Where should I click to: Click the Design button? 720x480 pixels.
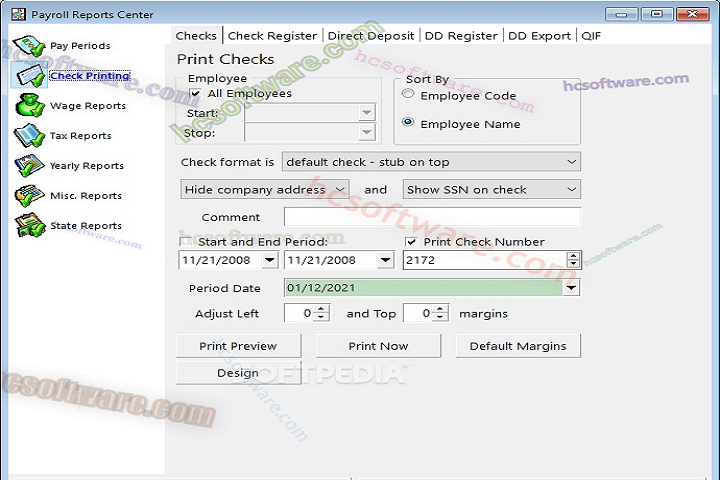[238, 373]
